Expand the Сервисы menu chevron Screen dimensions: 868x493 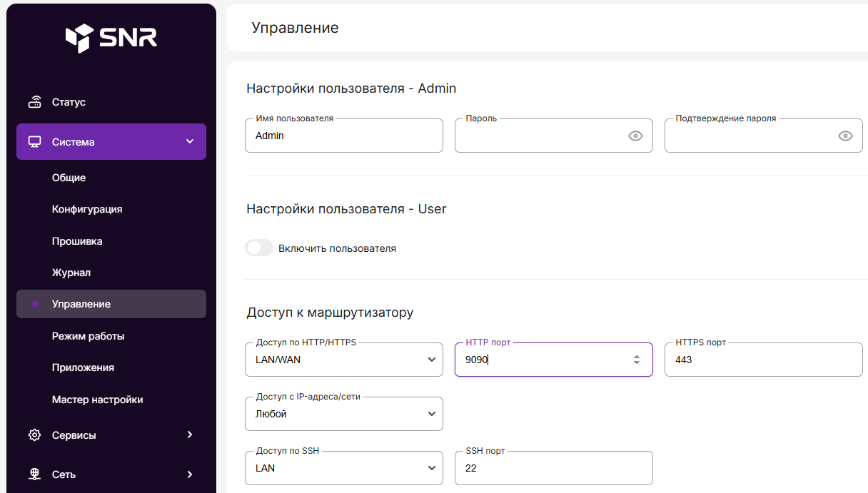[x=190, y=434]
